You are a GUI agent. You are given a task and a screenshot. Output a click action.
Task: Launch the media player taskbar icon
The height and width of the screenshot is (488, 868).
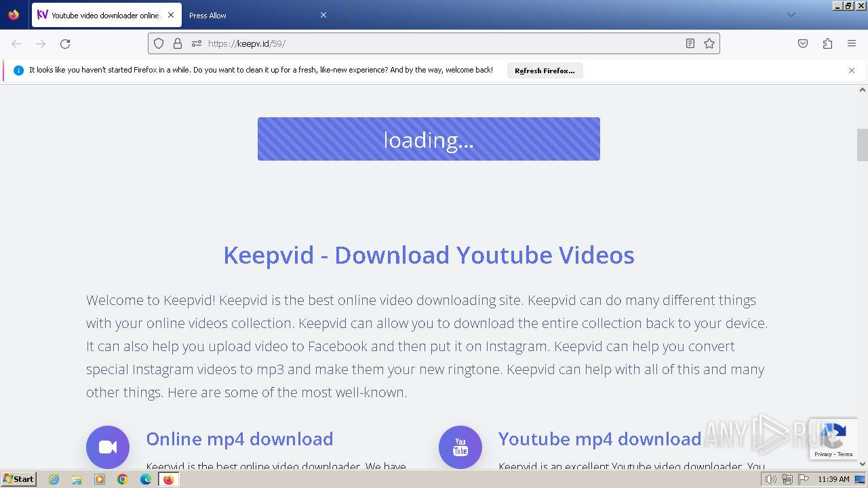pos(100,479)
